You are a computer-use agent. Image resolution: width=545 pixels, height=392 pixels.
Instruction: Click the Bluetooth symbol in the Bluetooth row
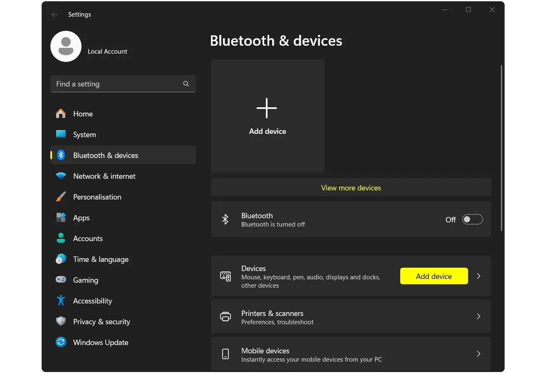click(x=225, y=219)
